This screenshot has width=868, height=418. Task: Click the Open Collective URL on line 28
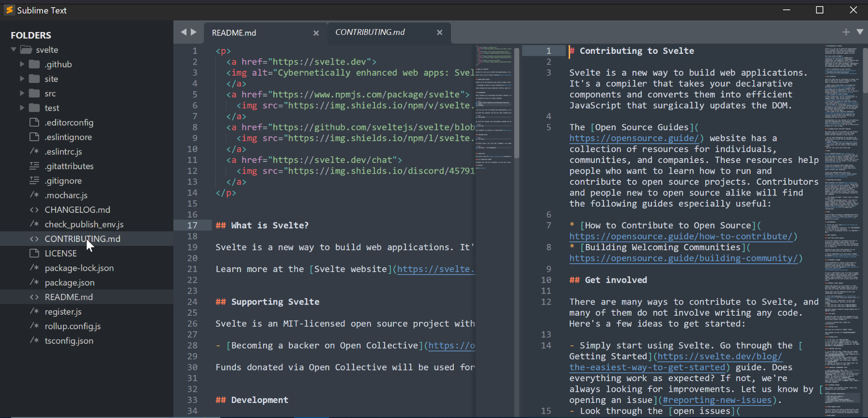(452, 345)
